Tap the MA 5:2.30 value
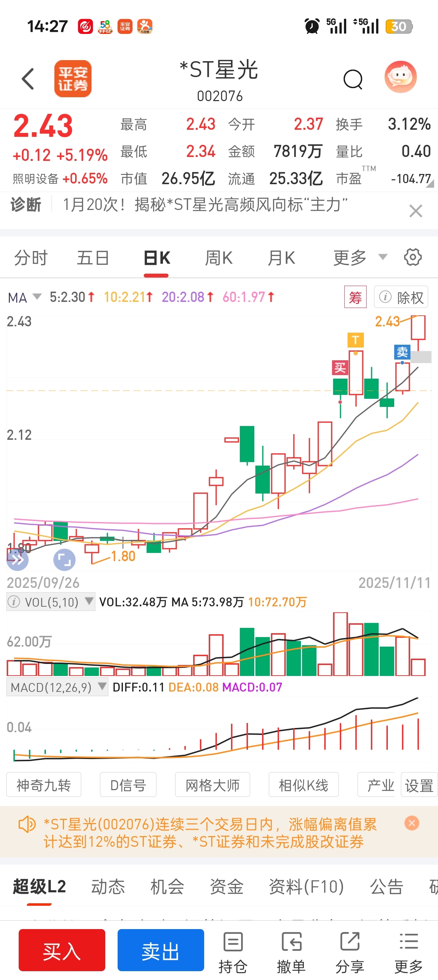This screenshot has height=980, width=438. pyautogui.click(x=72, y=297)
